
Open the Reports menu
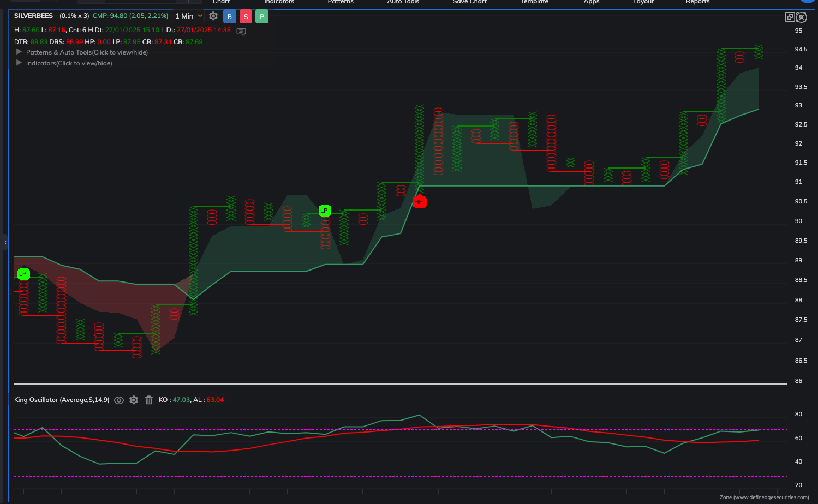click(697, 2)
